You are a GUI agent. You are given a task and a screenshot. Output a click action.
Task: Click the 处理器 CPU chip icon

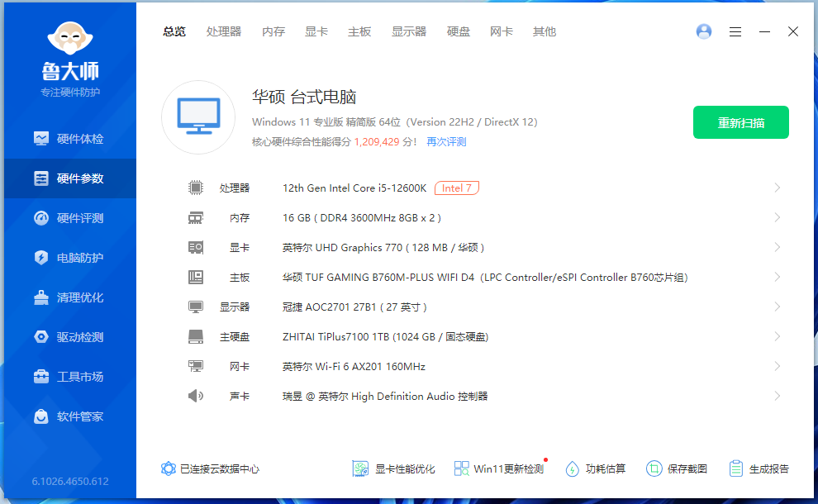(x=196, y=188)
